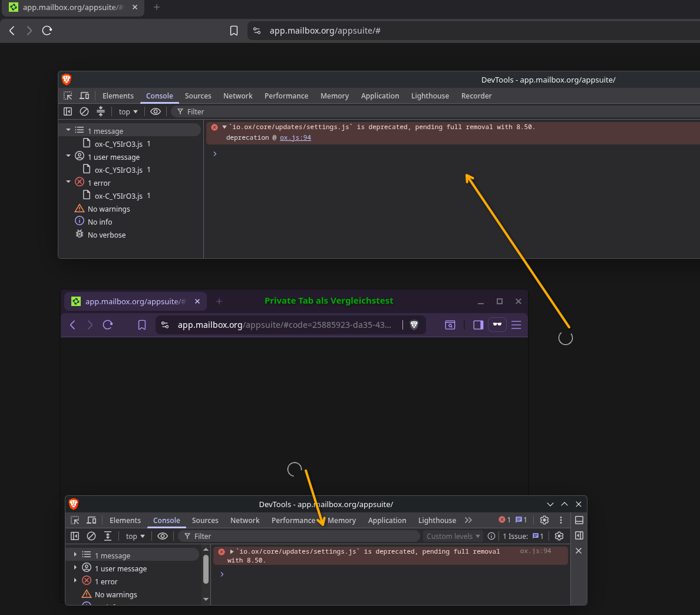Open the Recorder tab in the upper DevTools window
700x615 pixels.
[476, 96]
